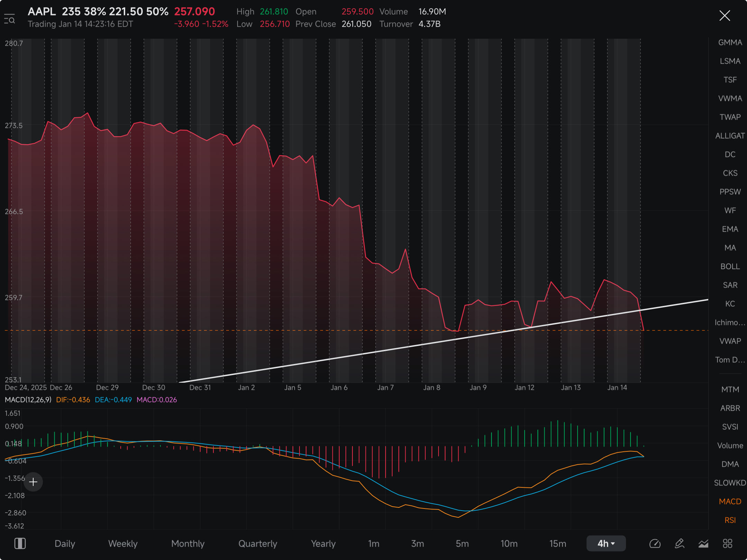This screenshot has height=560, width=747.
Task: Switch to Quarterly timeframe
Action: point(258,543)
